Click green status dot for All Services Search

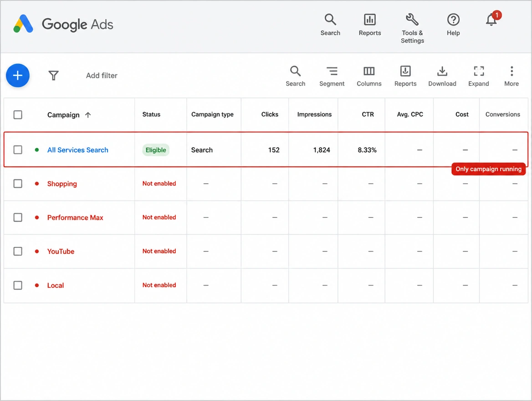coord(36,150)
